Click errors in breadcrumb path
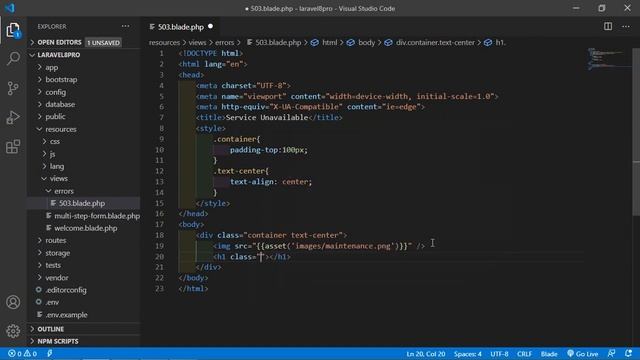Image resolution: width=640 pixels, height=360 pixels. tap(224, 42)
